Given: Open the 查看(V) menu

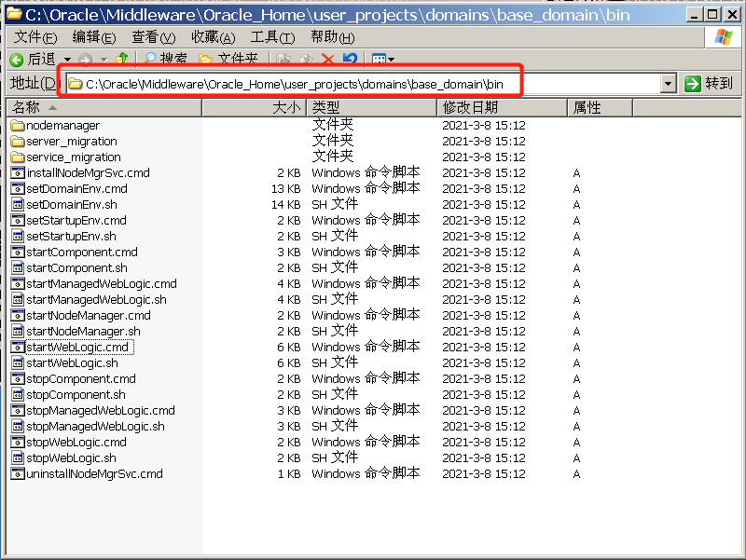Looking at the screenshot, I should tap(153, 36).
